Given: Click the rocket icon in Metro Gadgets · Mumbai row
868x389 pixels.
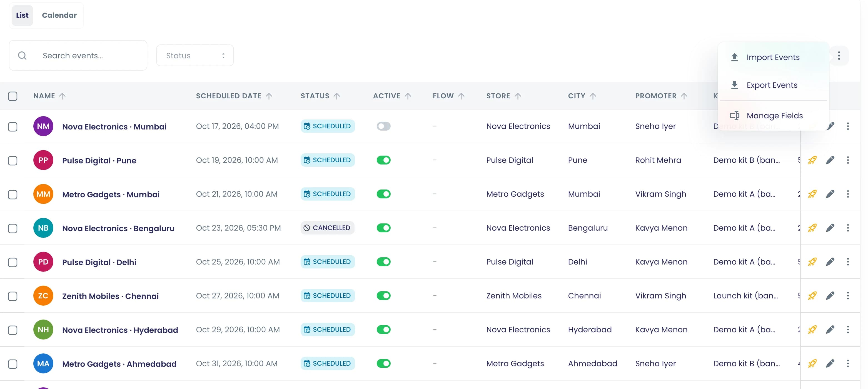Looking at the screenshot, I should click(x=812, y=194).
